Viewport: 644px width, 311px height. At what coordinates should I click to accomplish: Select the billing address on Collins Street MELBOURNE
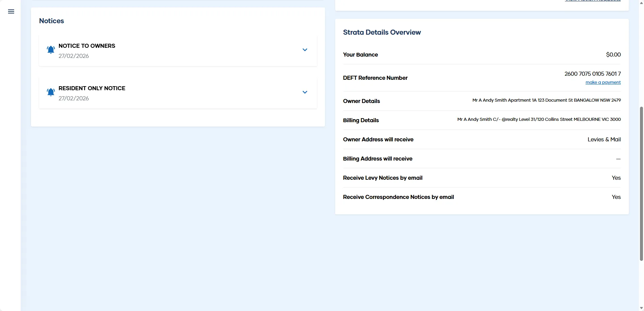pos(539,119)
